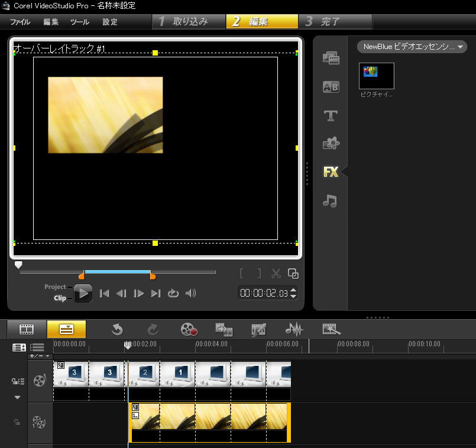The height and width of the screenshot is (448, 476).
Task: Step to the previous frame
Action: point(121,293)
